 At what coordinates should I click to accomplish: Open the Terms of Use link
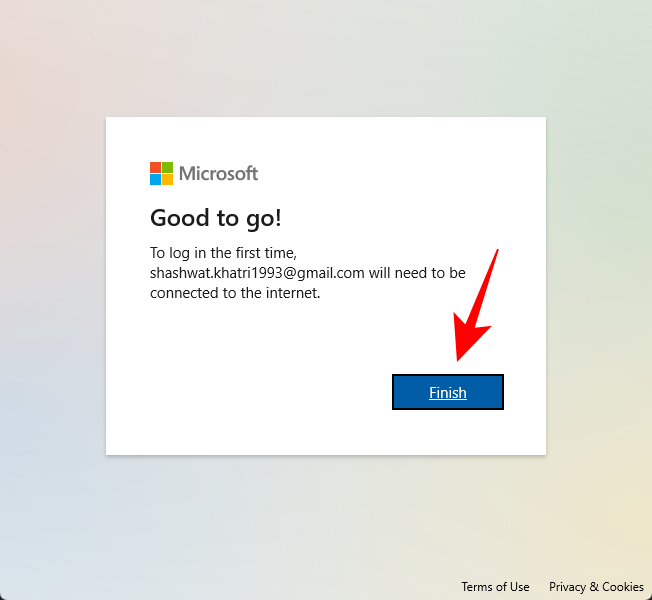click(x=495, y=587)
